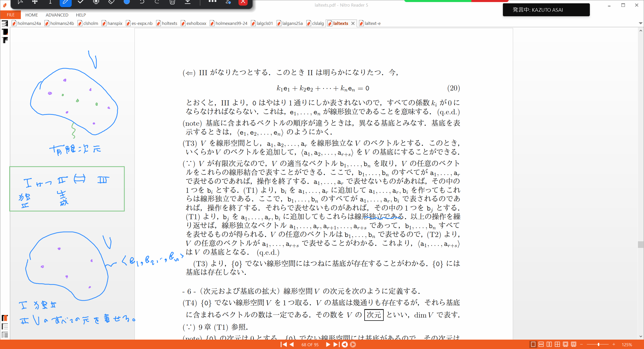Go forward to the next view
Viewport: 644px width, 349px height.
pos(353,344)
